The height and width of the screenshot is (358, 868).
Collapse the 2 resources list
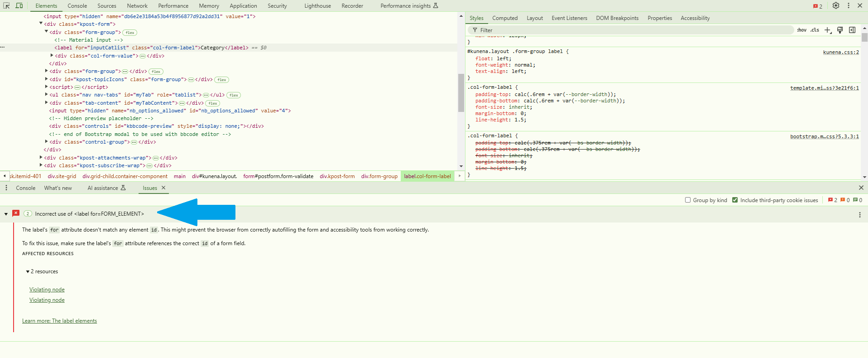point(28,272)
